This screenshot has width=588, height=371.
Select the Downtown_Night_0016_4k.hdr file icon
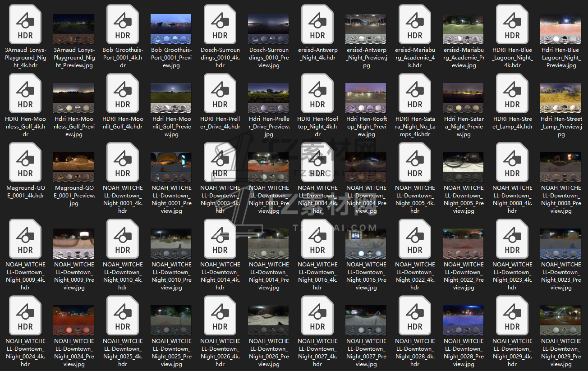click(317, 239)
